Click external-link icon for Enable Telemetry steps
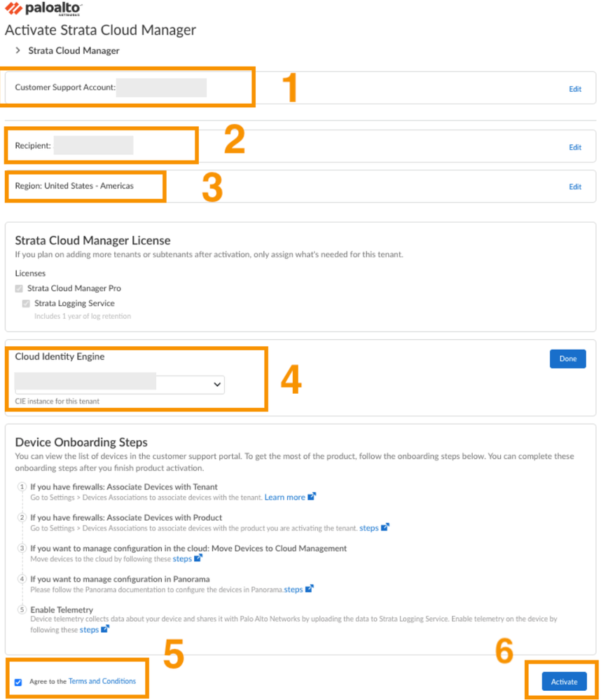This screenshot has width=601, height=700. point(105,629)
